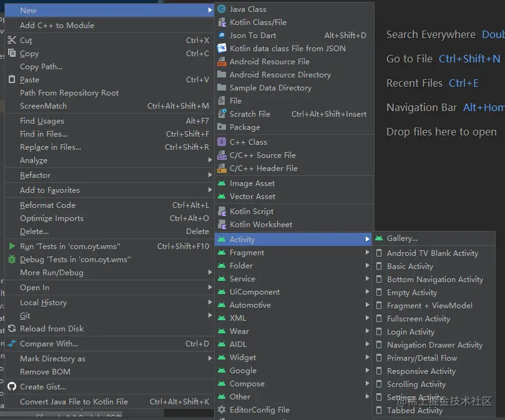Expand the Add to Favorites submenu arrow
Image resolution: width=505 pixels, height=420 pixels.
click(x=210, y=190)
